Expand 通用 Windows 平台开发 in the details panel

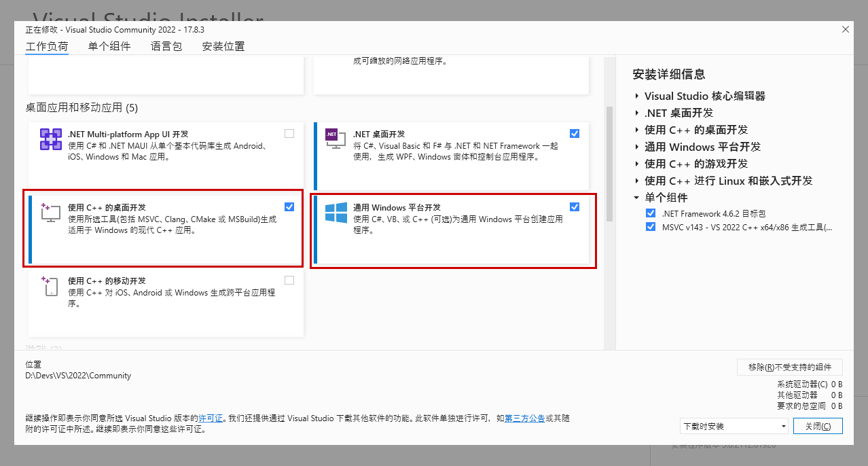pyautogui.click(x=637, y=147)
